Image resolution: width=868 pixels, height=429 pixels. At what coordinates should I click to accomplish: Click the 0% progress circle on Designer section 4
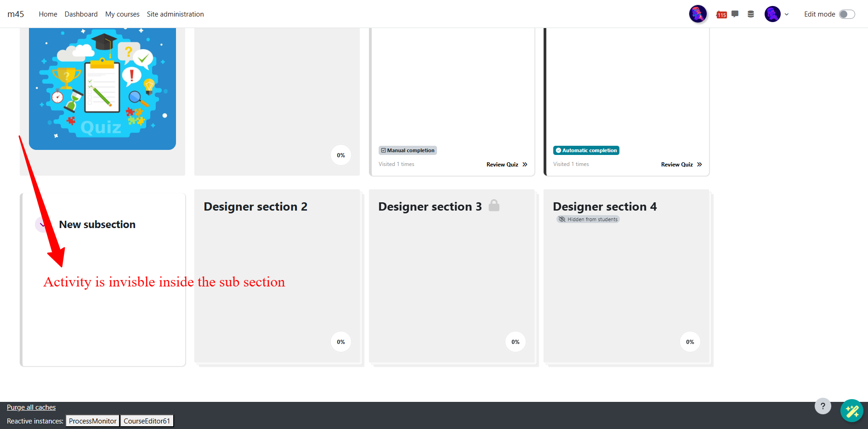coord(690,342)
